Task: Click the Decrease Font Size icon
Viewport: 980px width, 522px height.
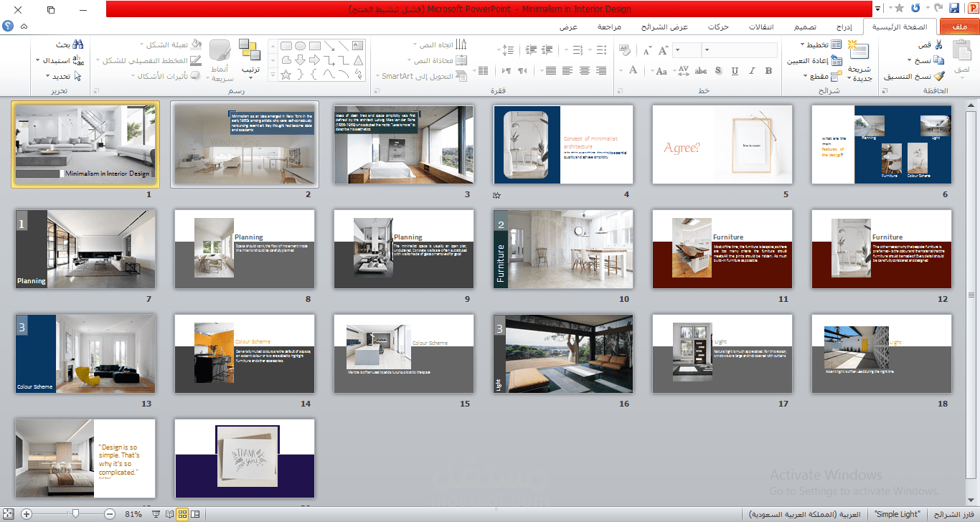Action: pyautogui.click(x=648, y=50)
